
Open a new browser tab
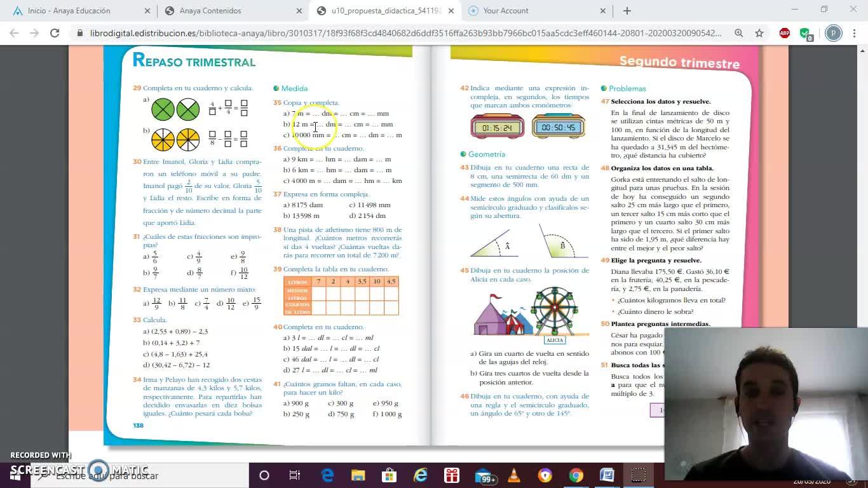point(627,11)
